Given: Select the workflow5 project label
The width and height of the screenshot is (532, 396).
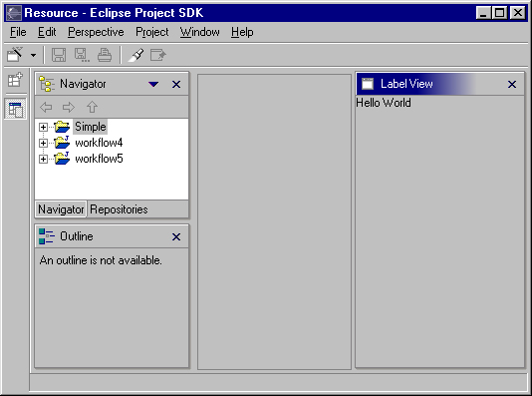Looking at the screenshot, I should click(99, 159).
